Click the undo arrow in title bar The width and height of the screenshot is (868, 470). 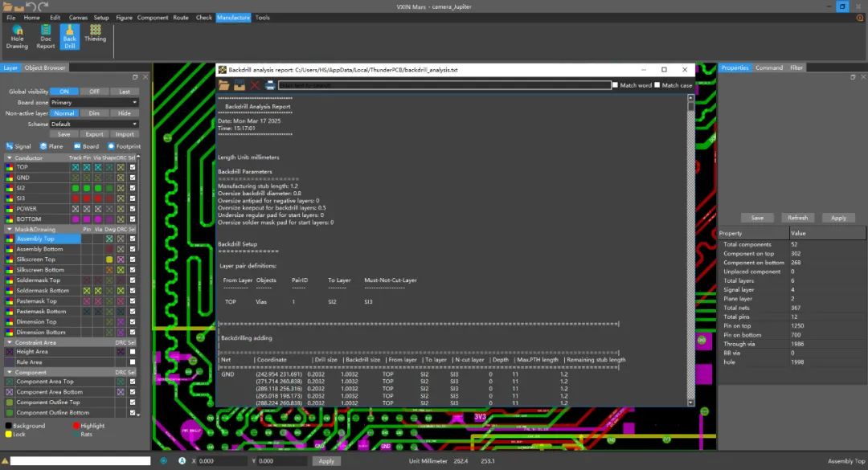click(31, 6)
